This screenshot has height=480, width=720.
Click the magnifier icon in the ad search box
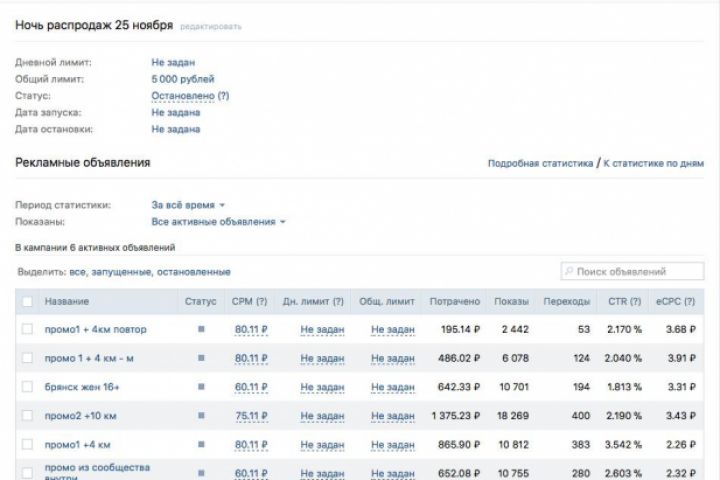569,271
